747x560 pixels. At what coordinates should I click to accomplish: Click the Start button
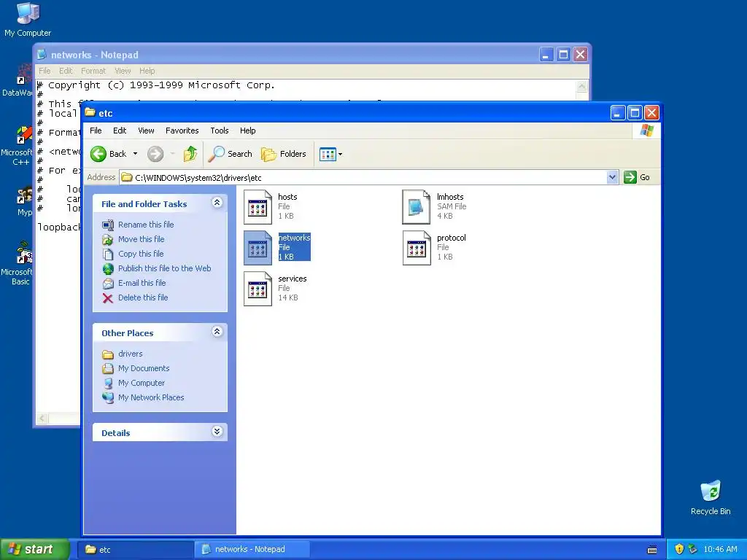click(34, 550)
